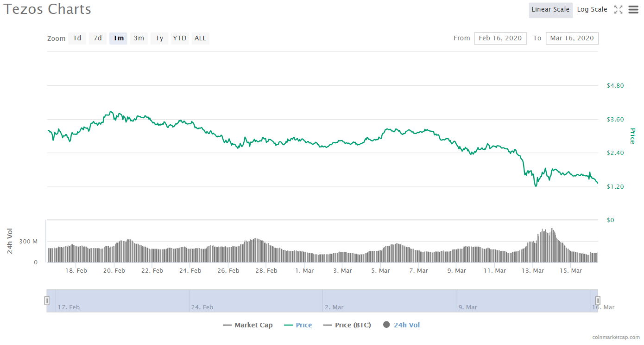The height and width of the screenshot is (345, 644).
Task: Click the 13. Mar date label
Action: [x=532, y=271]
